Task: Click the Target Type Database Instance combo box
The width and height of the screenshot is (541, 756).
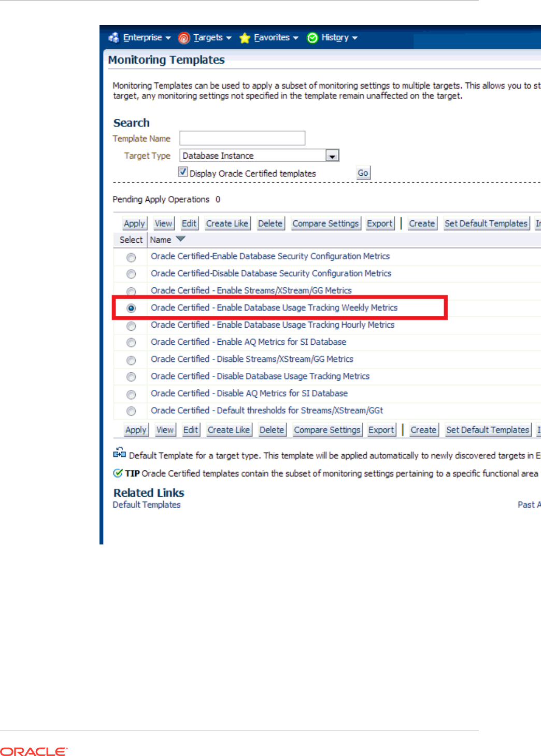Action: [x=259, y=156]
